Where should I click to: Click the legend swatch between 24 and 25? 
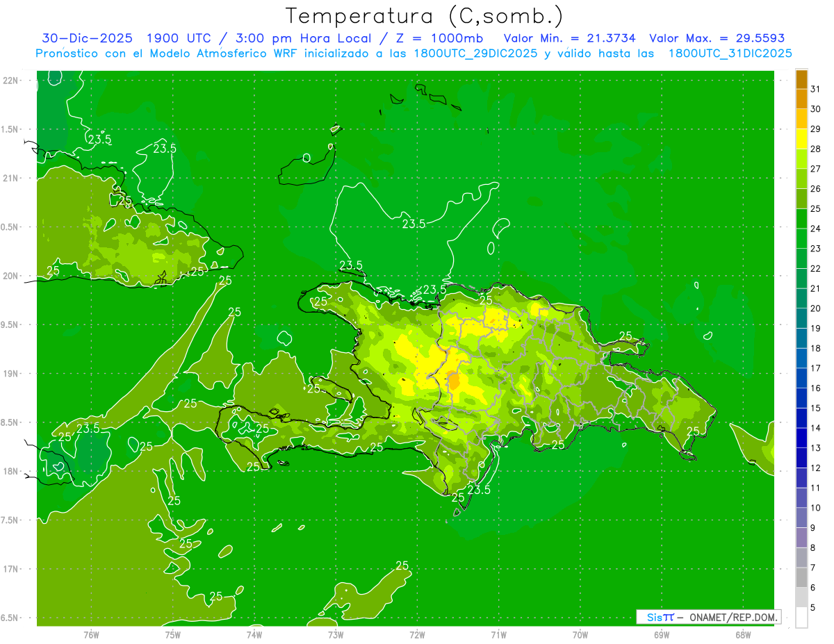(x=801, y=219)
